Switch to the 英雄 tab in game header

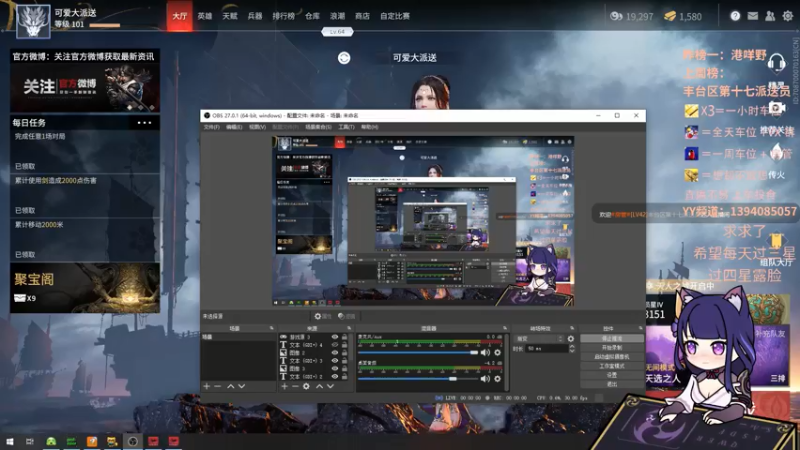tap(205, 16)
